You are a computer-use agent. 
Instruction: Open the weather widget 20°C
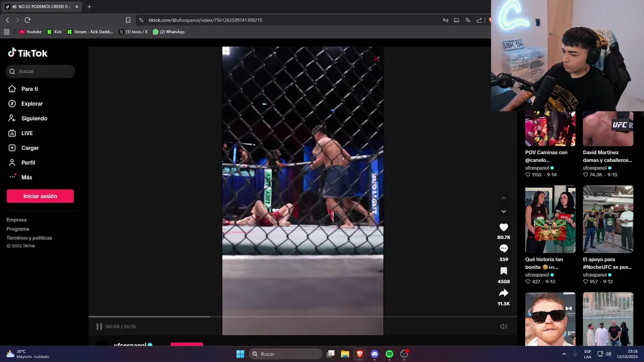pyautogui.click(x=28, y=354)
